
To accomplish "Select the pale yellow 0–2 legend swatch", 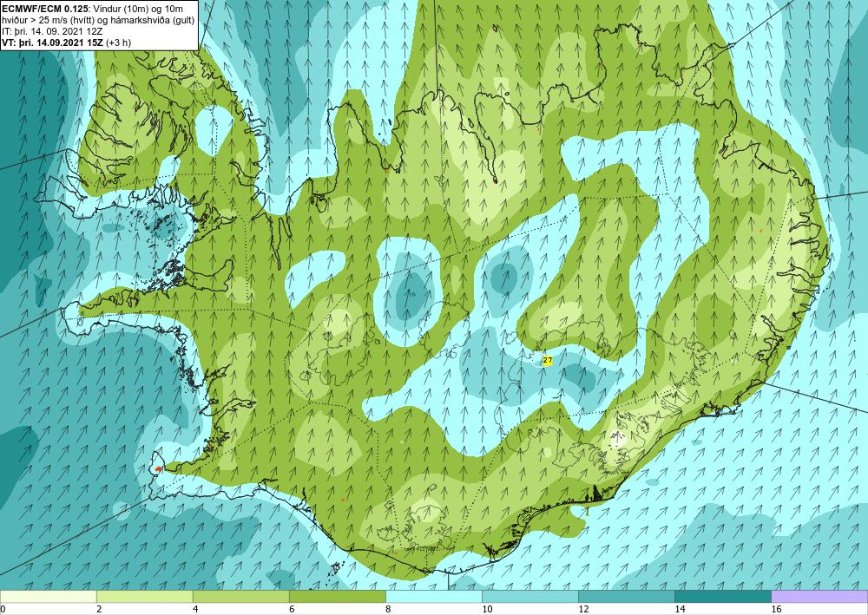I will click(48, 597).
